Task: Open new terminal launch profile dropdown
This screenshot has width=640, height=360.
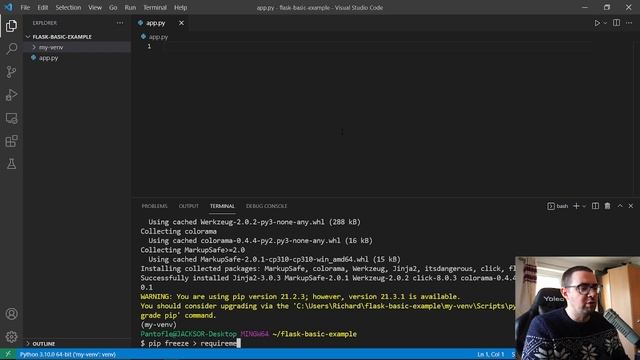Action: pyautogui.click(x=584, y=206)
